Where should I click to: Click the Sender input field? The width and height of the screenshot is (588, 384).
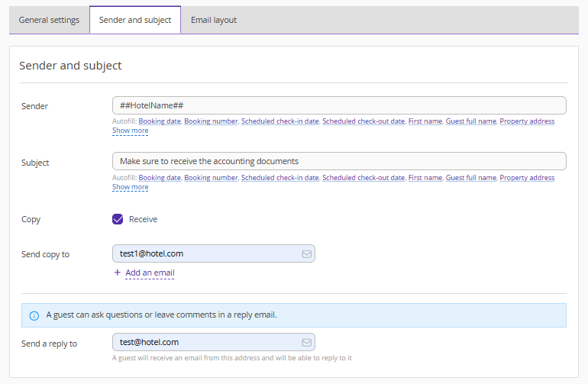[338, 105]
